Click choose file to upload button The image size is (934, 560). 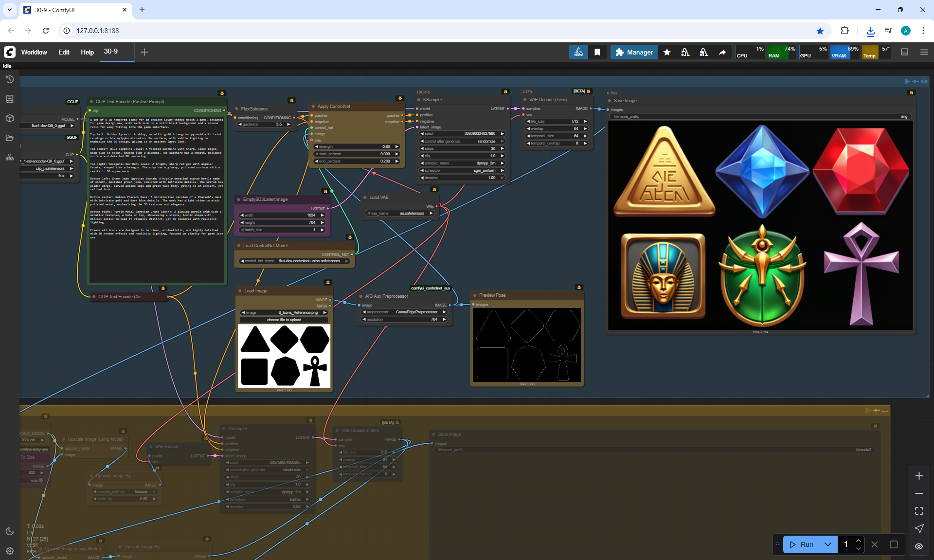click(284, 320)
